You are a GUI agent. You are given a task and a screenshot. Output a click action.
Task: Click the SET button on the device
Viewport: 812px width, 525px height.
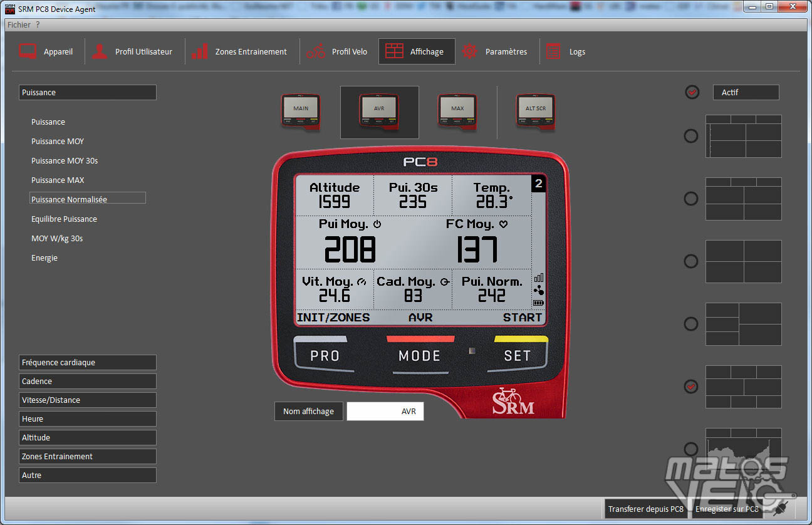[x=518, y=355]
